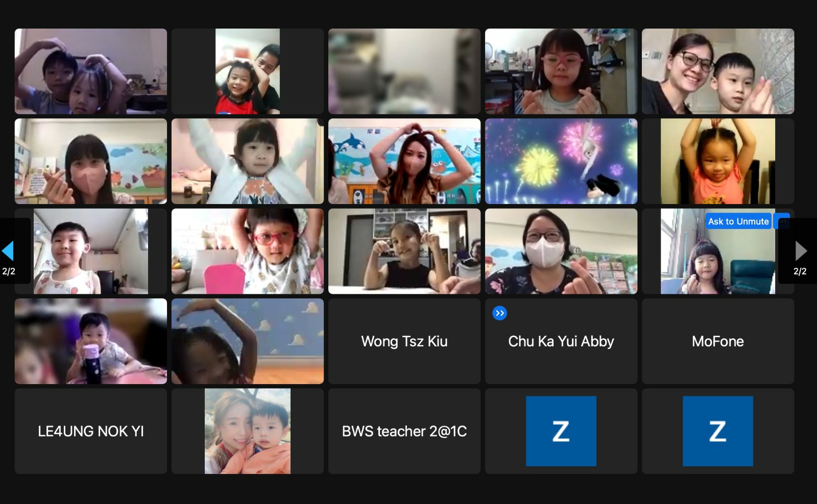The height and width of the screenshot is (504, 817).
Task: Select the MoFone participant tile
Action: [x=717, y=341]
